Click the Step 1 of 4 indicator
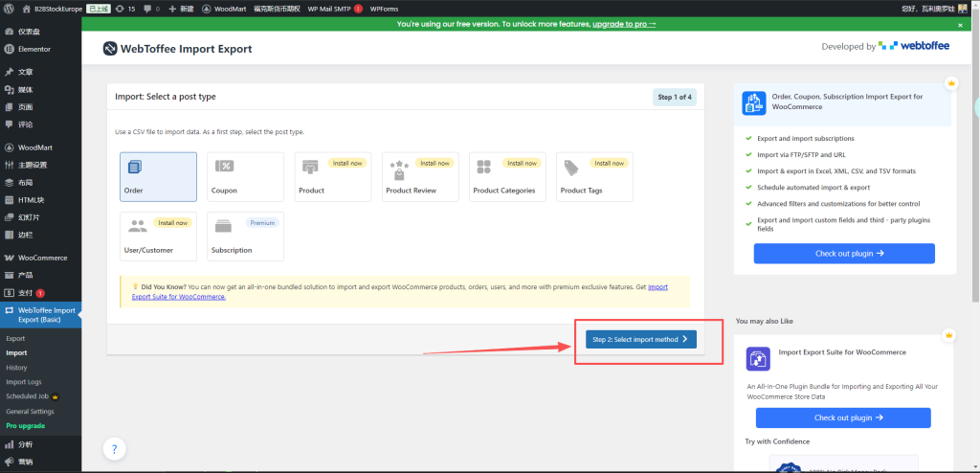Screen dimensions: 980x473 (675, 98)
